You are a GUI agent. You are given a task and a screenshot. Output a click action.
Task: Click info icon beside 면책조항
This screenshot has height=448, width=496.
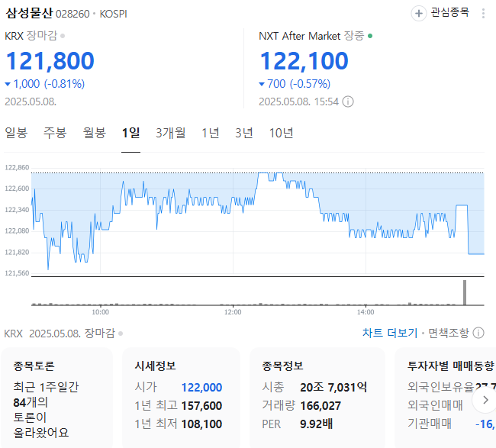coord(478,333)
